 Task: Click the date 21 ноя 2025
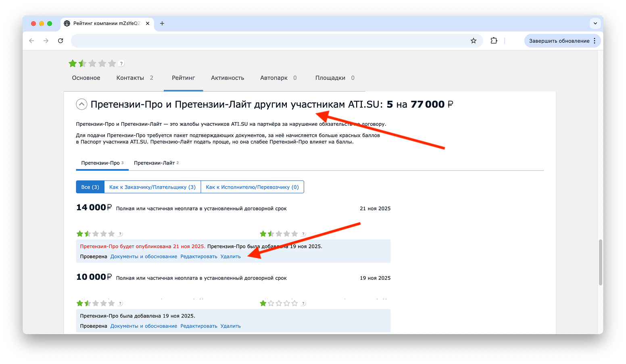tap(375, 208)
